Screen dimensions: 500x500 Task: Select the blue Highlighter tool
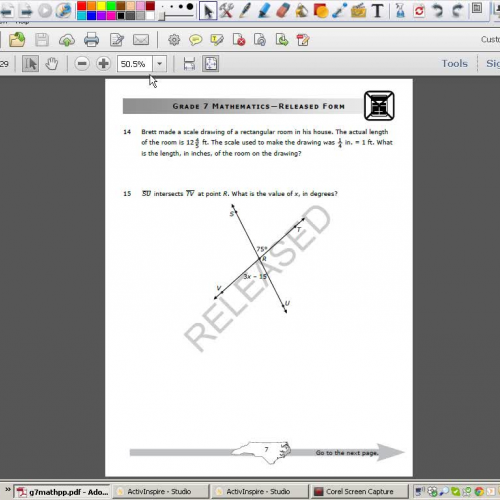tap(264, 11)
